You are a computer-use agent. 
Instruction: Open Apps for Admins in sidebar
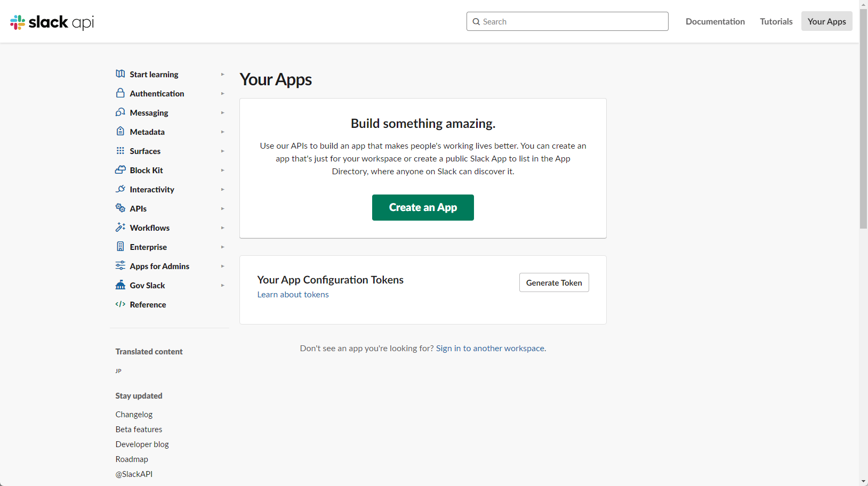[159, 266]
